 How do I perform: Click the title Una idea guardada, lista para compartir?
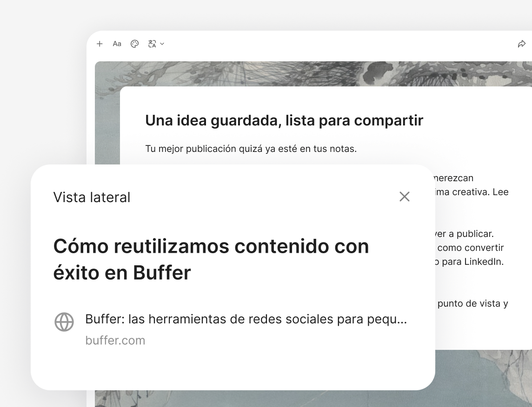284,121
